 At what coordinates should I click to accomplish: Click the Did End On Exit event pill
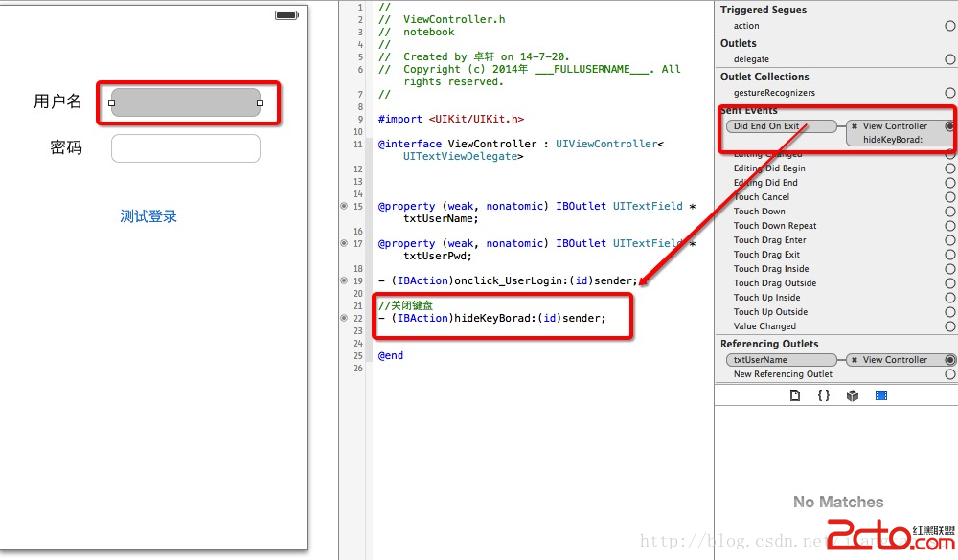click(x=765, y=126)
